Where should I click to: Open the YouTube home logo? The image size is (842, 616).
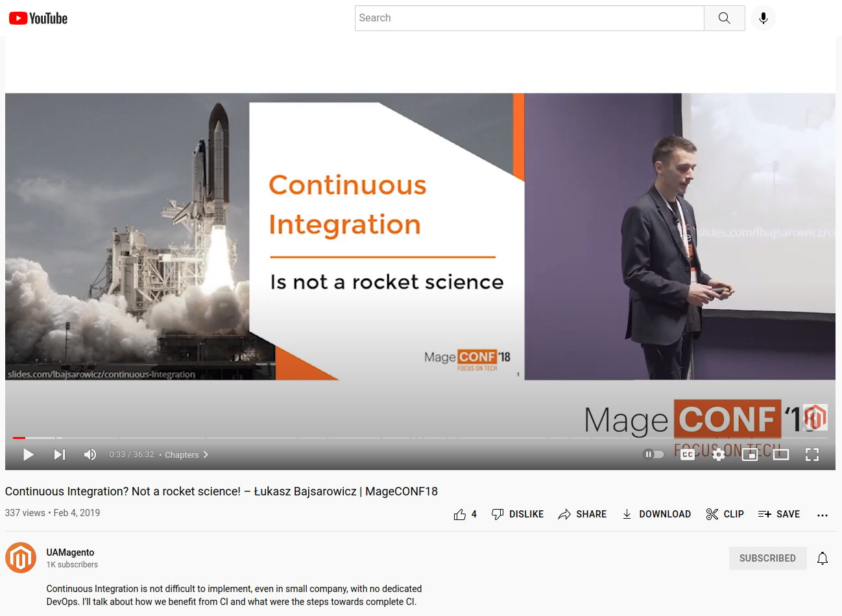point(38,18)
